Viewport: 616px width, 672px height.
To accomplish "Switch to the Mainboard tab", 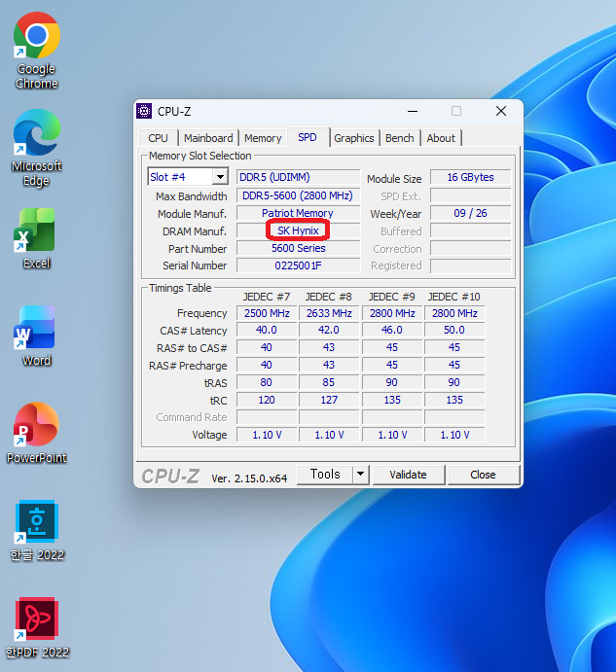I will [208, 138].
